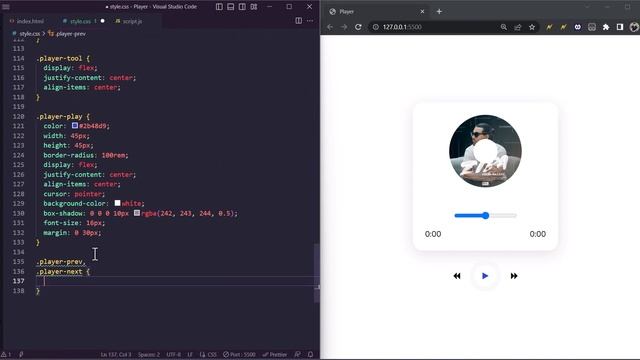Click Prettier status bar item
Image resolution: width=640 pixels, height=360 pixels.
[275, 354]
